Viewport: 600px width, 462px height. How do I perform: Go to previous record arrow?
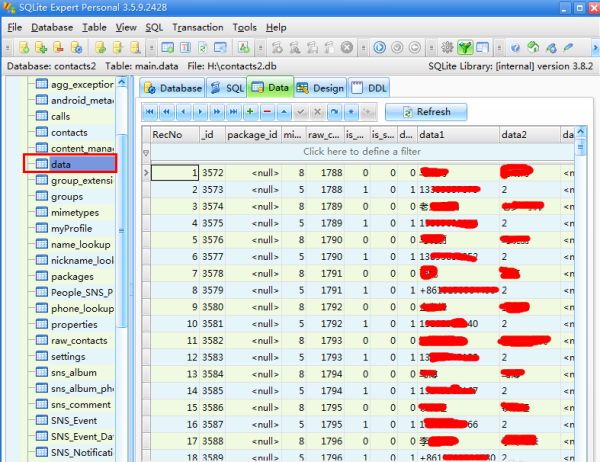pos(183,112)
